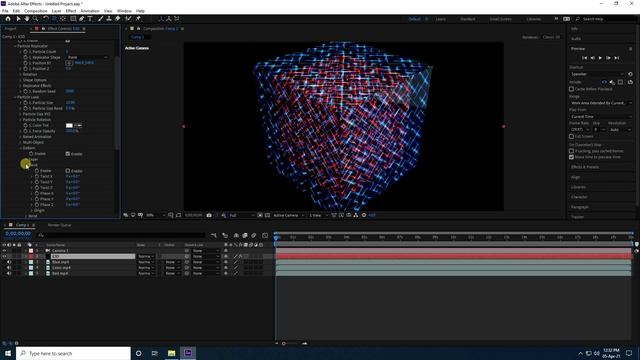Open the Composition menu
This screenshot has width=640, height=360.
36,11
